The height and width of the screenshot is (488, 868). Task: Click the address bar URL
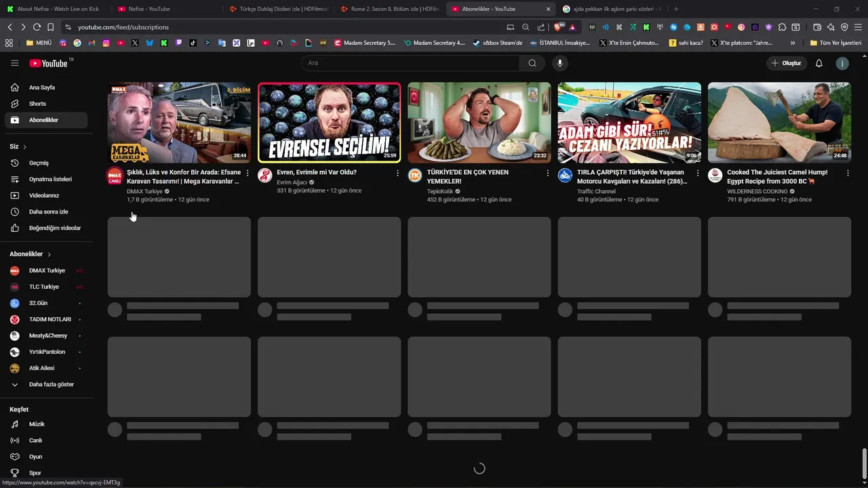point(123,27)
